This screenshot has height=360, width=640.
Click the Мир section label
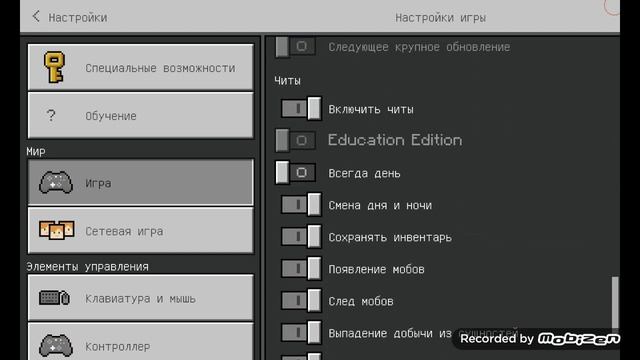point(36,151)
